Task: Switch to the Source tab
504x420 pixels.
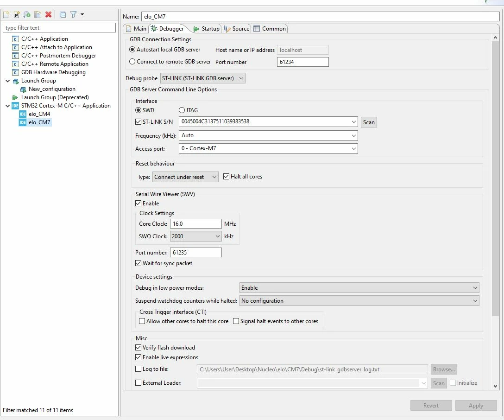Action: (237, 29)
